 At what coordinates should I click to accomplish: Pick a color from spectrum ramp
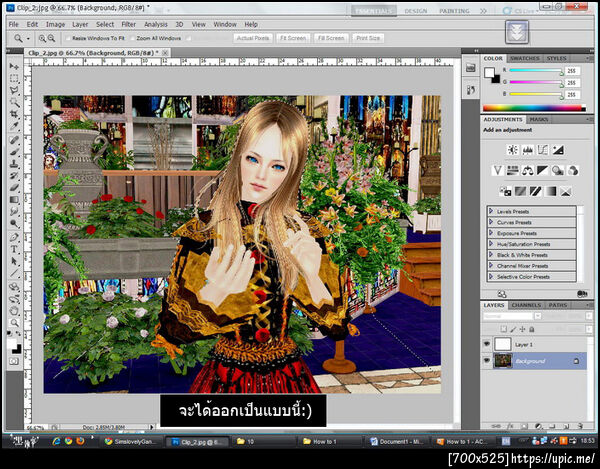(x=534, y=108)
